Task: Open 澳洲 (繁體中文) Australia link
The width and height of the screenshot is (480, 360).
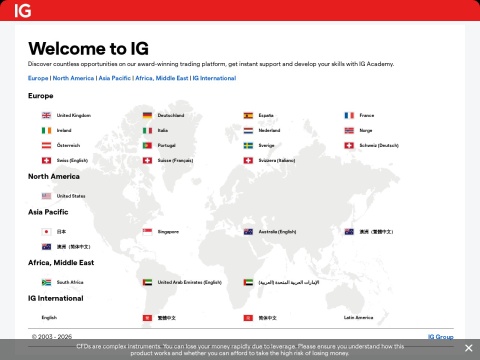Action: (376, 232)
